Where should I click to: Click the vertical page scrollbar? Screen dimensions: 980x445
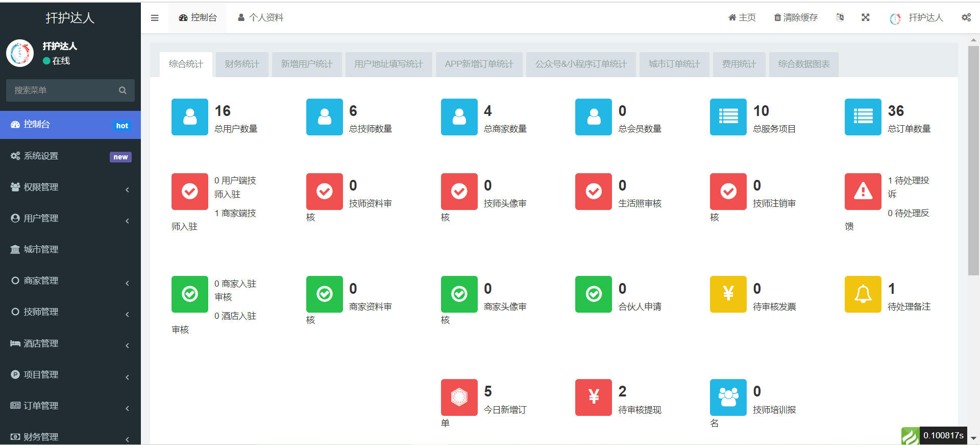coord(973,161)
